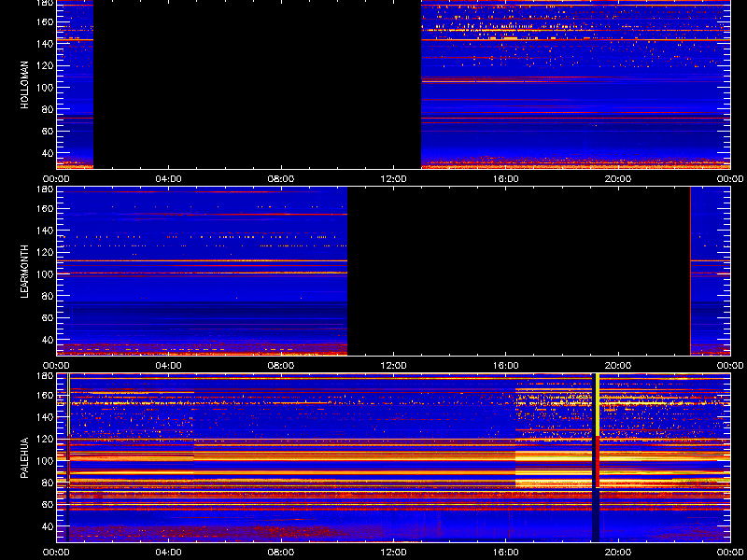
Task: Click the 12:00 time label below Holloman panel
Action: (x=393, y=179)
